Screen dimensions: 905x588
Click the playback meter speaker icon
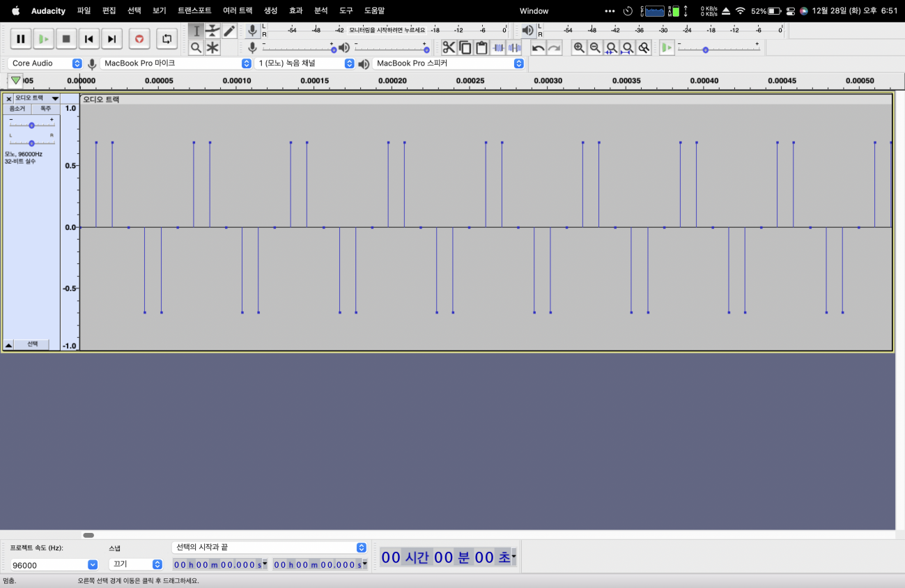[x=528, y=31]
